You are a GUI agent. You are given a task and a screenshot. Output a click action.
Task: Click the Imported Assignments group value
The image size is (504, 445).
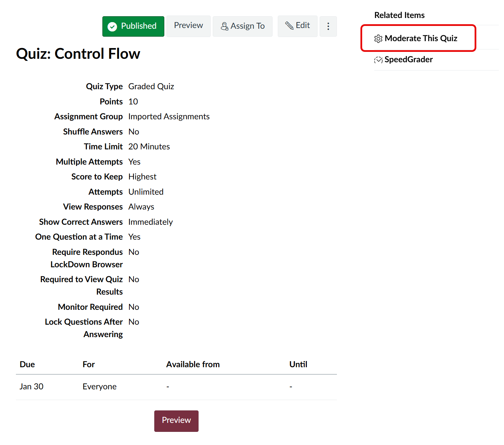pos(169,117)
